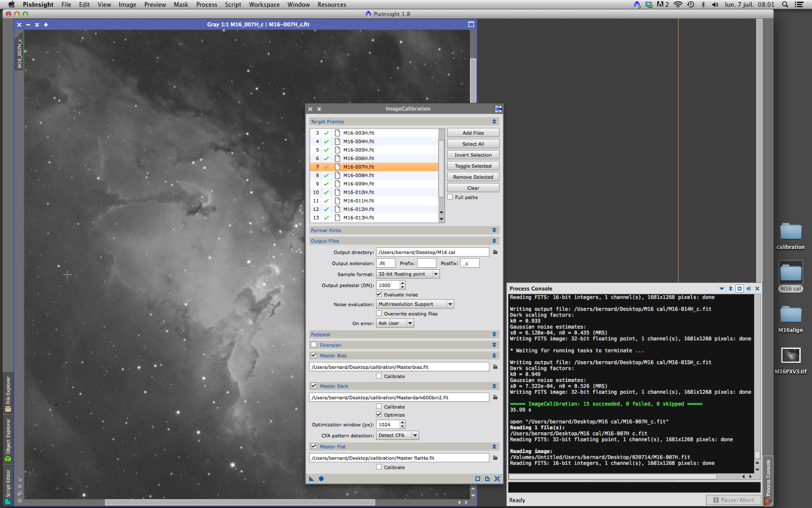Screen dimensions: 812x508
Task: Open the Sample format dropdown
Action: coord(435,274)
